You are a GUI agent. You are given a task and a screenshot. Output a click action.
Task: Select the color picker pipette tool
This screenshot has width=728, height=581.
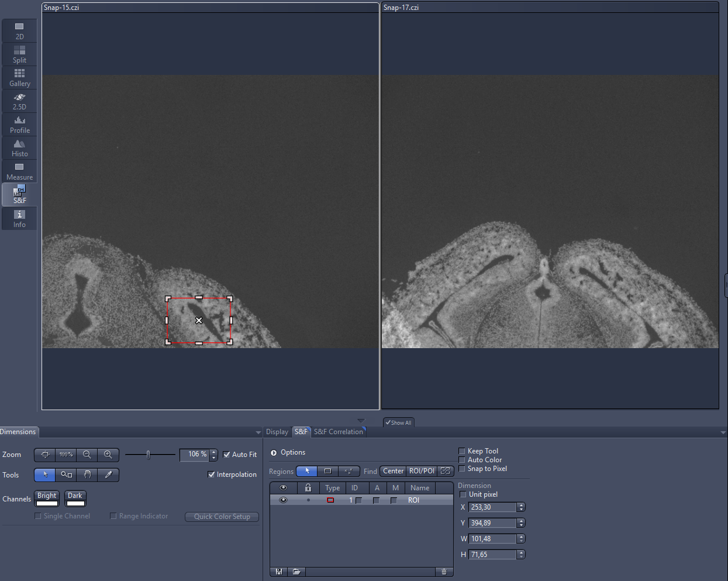click(x=108, y=475)
